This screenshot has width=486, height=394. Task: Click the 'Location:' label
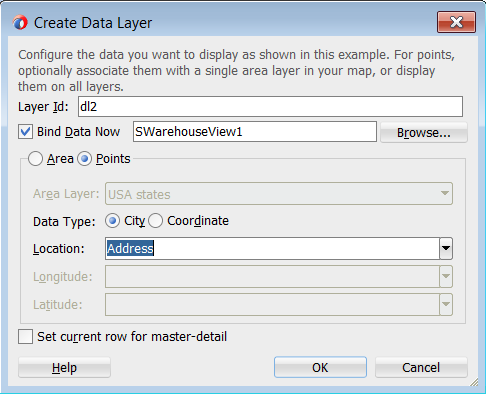click(59, 249)
